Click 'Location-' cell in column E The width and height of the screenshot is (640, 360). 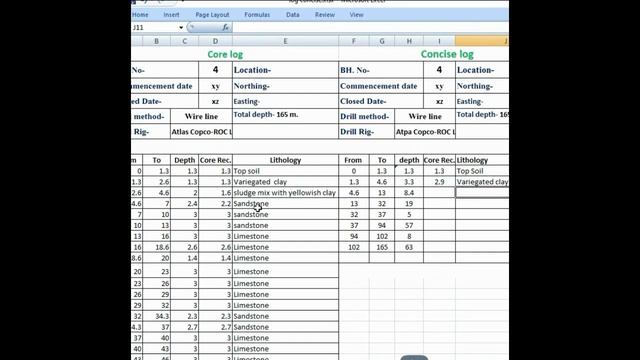(x=285, y=70)
